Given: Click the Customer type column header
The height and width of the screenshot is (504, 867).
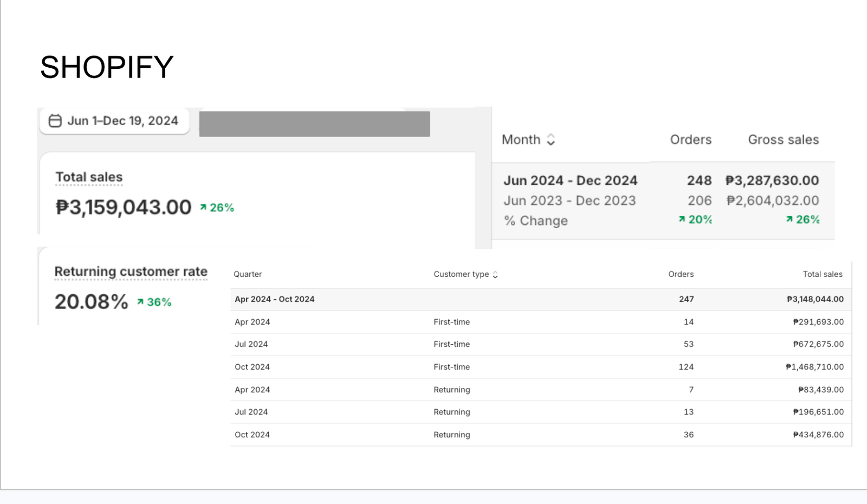Looking at the screenshot, I should coord(461,274).
